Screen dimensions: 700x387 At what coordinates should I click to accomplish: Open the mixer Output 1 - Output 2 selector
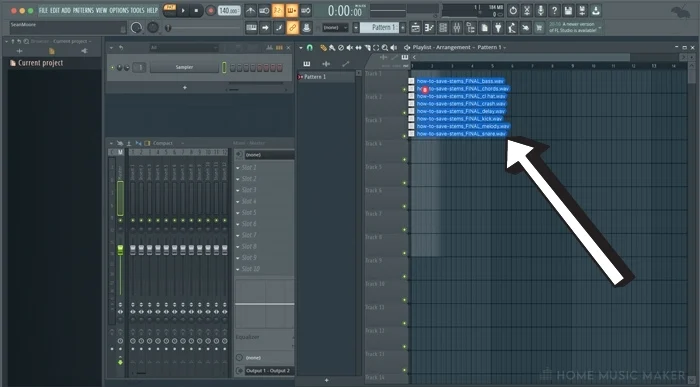tap(269, 370)
